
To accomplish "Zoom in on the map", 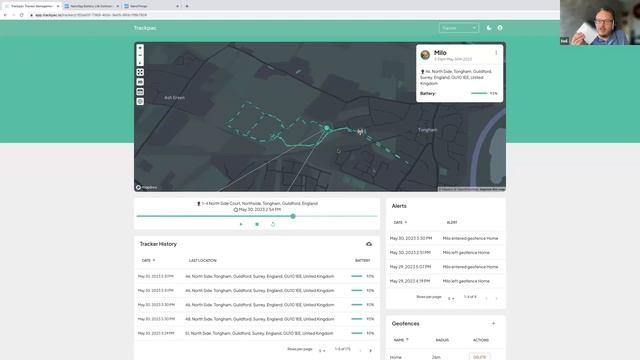I will tap(140, 48).
